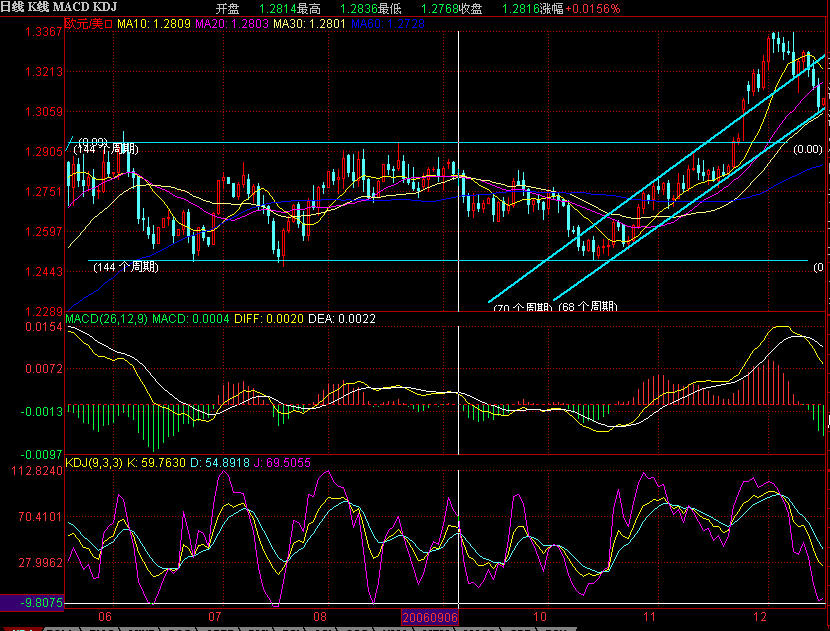Click the (68 个周期) trendline label
The height and width of the screenshot is (631, 830).
pos(588,307)
